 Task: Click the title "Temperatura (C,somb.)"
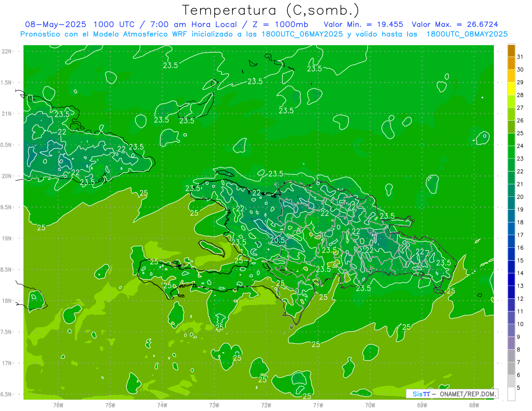tap(270, 11)
